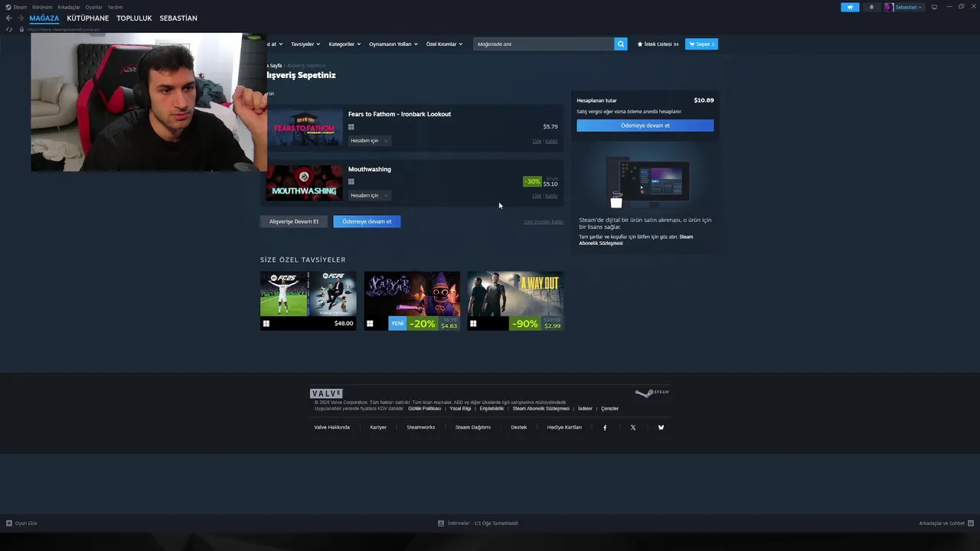Screen dimensions: 980x551
Task: Open the Yardım menu
Action: pos(115,7)
